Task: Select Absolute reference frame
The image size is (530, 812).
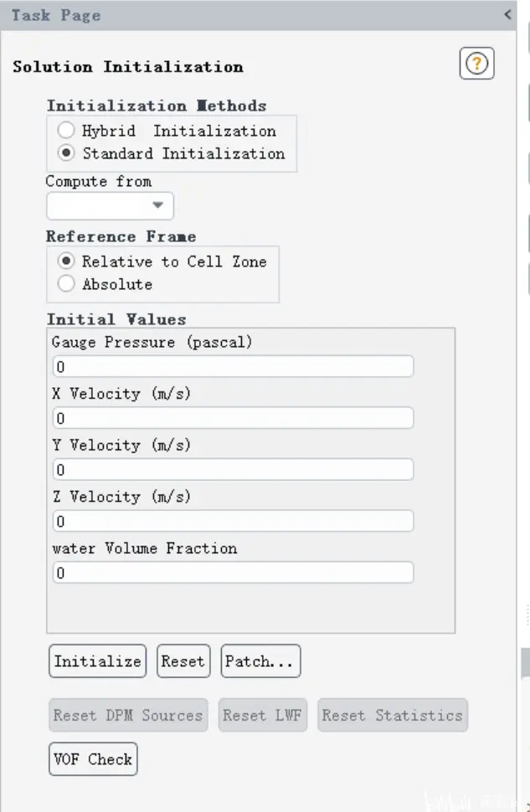Action: point(66,283)
